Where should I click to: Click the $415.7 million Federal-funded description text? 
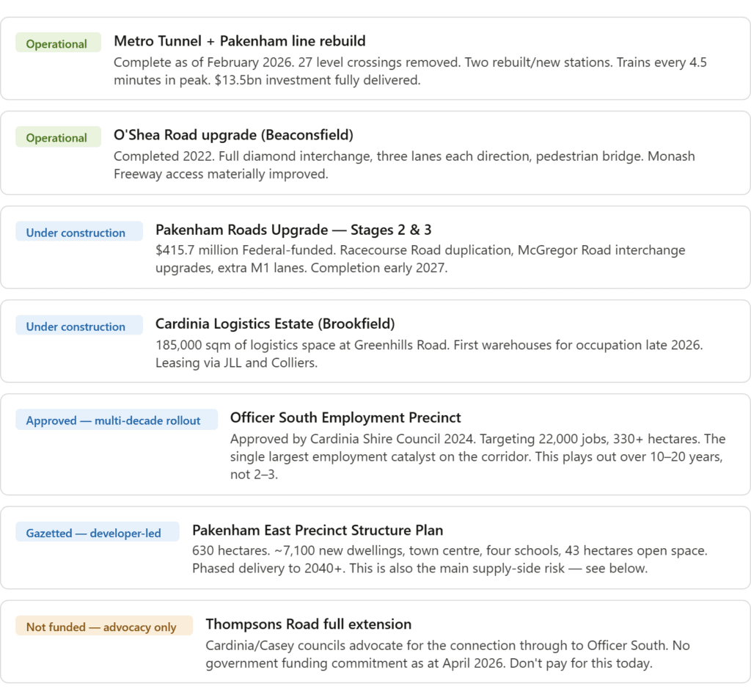coord(420,259)
